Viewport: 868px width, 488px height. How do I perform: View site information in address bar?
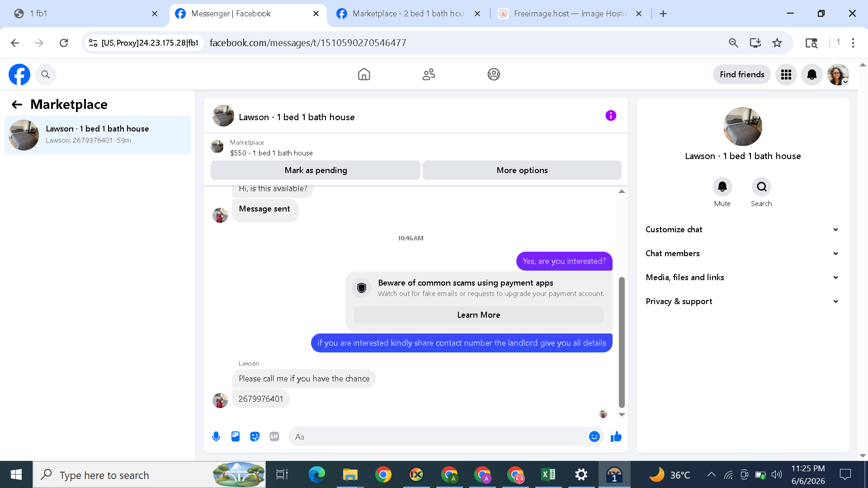[93, 43]
